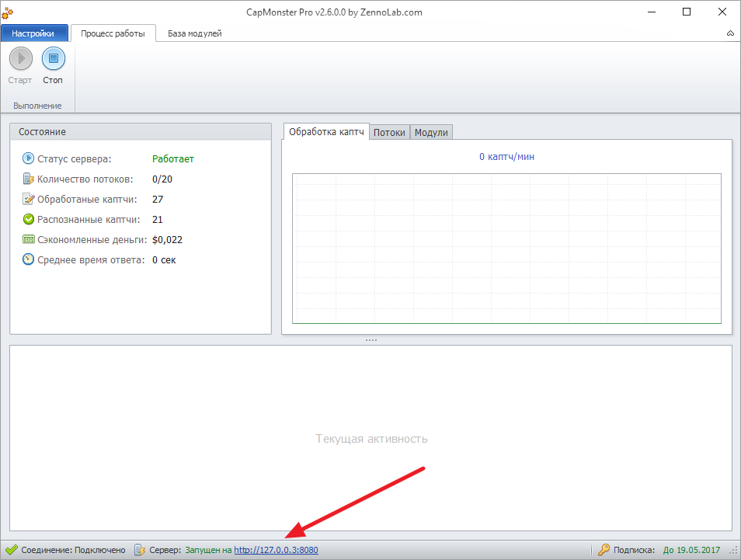Click the server icon in the status bar

point(139,550)
